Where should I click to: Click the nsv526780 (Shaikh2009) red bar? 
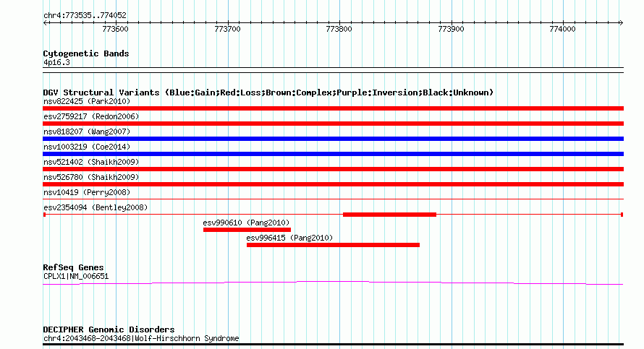point(333,184)
